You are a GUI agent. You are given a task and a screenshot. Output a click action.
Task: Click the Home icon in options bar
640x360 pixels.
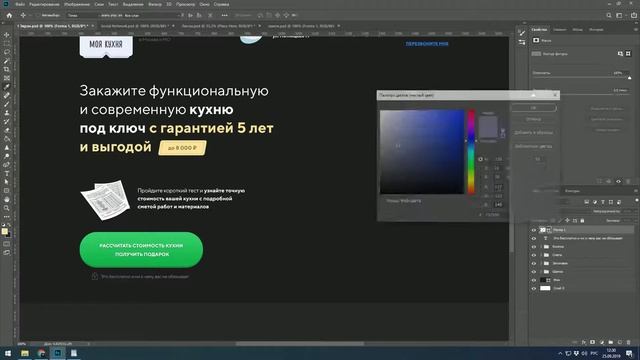(9, 15)
